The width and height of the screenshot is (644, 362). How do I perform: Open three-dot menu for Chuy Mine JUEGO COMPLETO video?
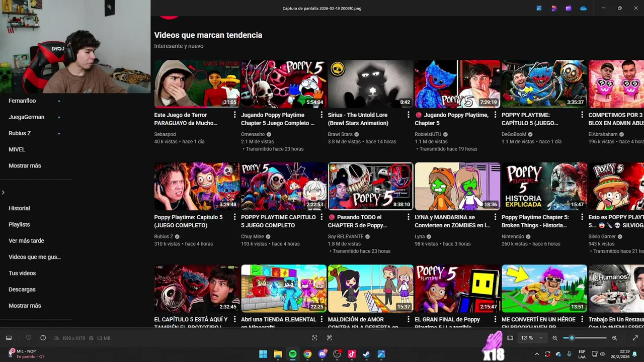(x=321, y=217)
